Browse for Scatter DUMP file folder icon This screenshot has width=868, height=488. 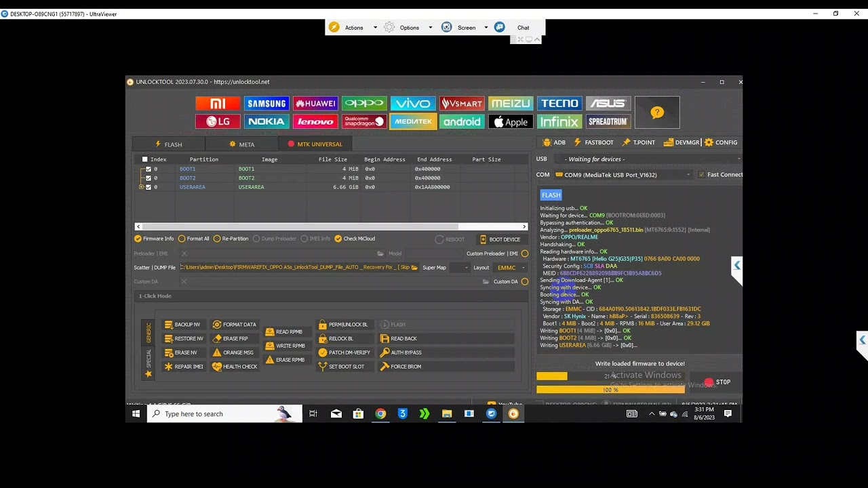(x=414, y=268)
